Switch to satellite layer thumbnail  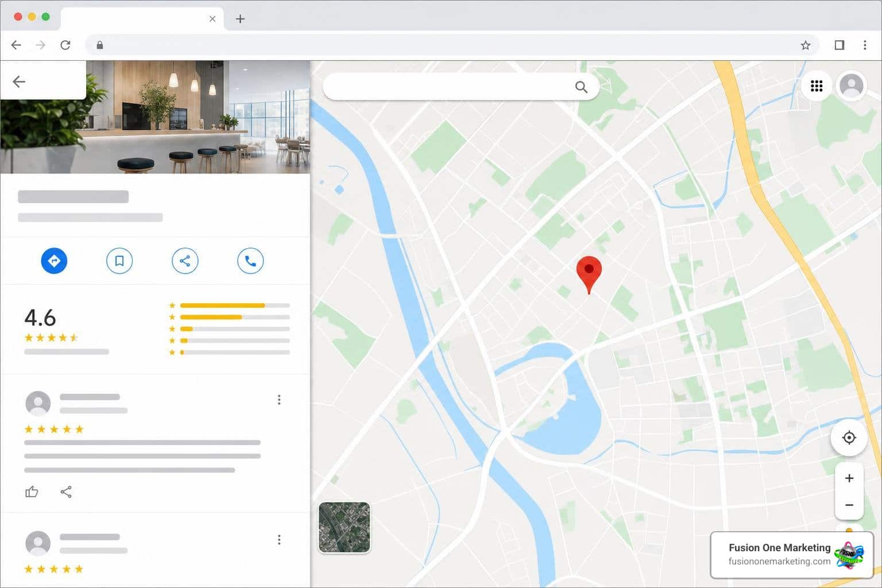point(345,527)
